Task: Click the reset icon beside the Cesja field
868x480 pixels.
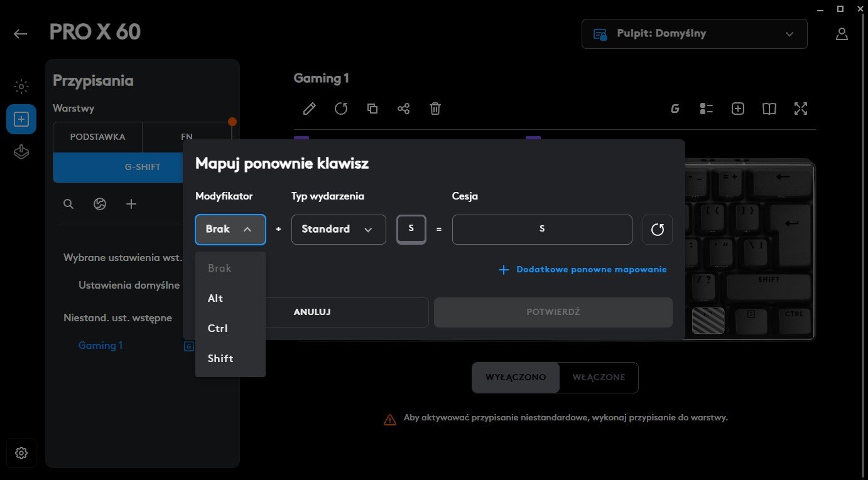Action: click(x=657, y=230)
